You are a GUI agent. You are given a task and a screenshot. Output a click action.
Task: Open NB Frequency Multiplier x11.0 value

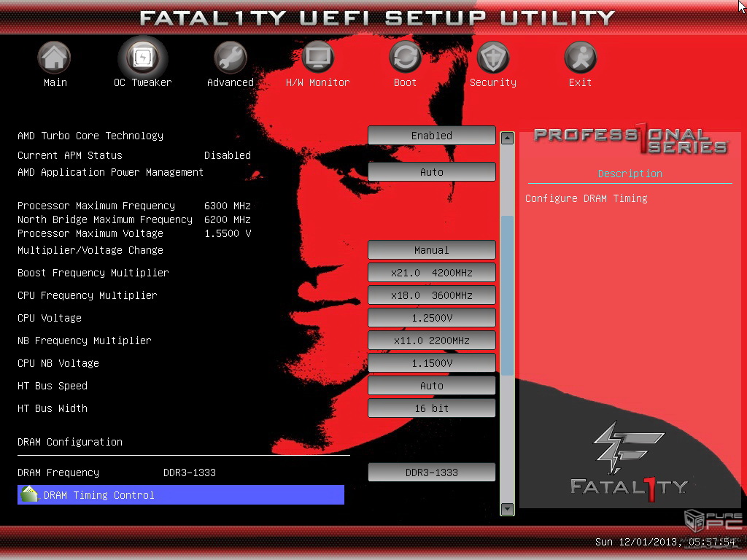[432, 341]
